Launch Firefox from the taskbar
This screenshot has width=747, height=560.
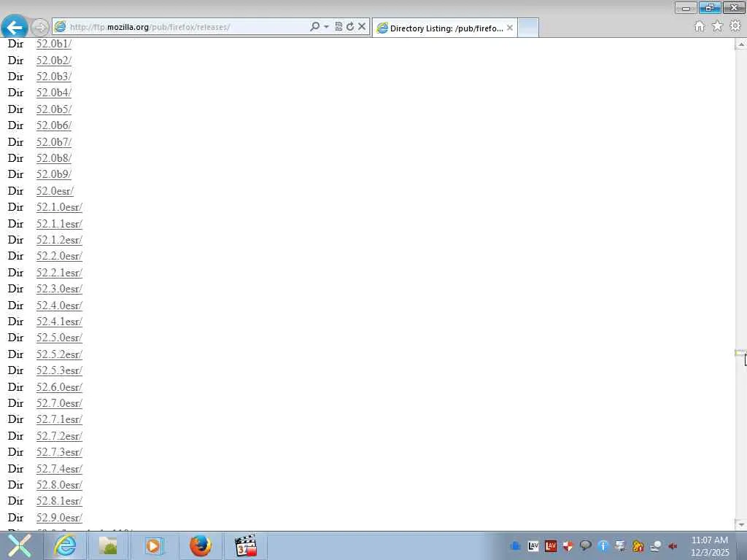coord(201,545)
